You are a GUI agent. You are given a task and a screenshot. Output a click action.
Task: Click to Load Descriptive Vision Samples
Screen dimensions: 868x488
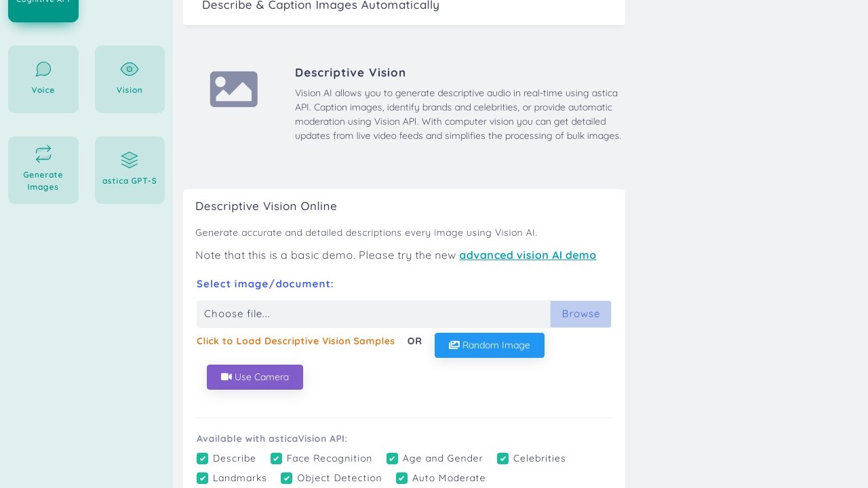pos(296,342)
